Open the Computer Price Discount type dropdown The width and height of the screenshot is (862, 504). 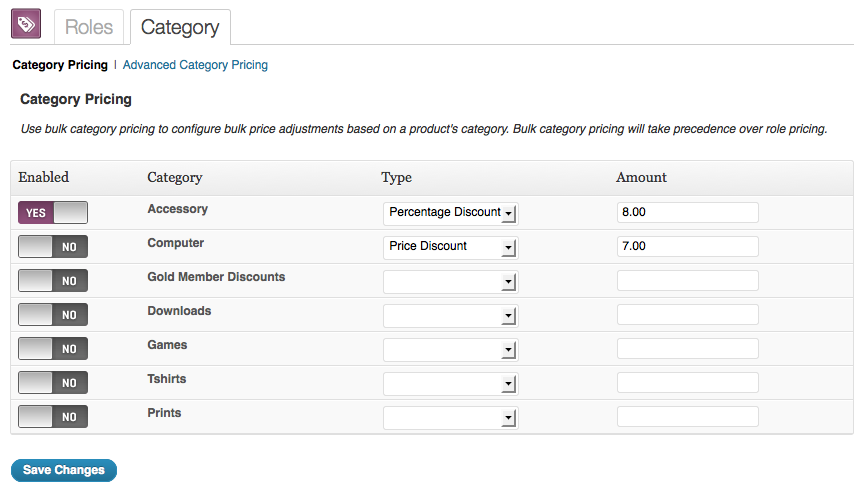451,247
